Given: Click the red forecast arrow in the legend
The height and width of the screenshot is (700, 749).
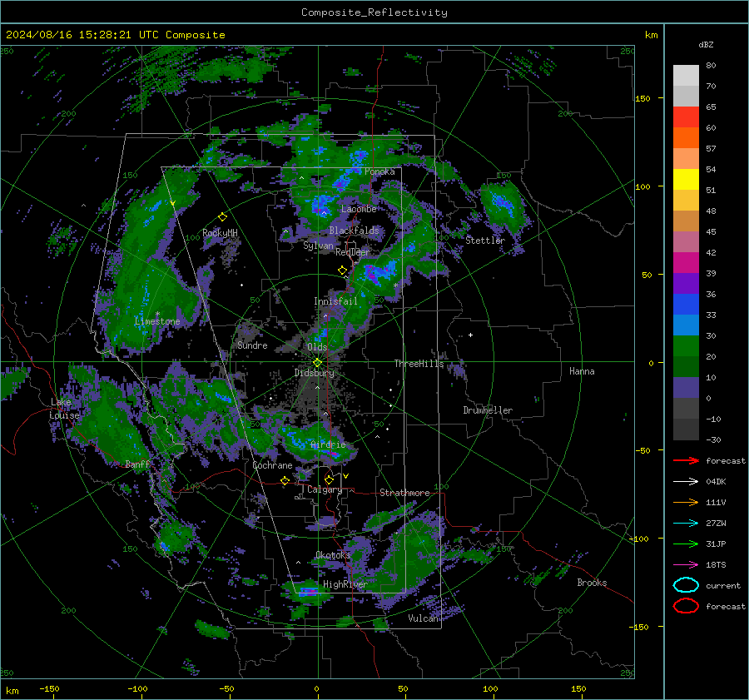Looking at the screenshot, I should point(686,460).
